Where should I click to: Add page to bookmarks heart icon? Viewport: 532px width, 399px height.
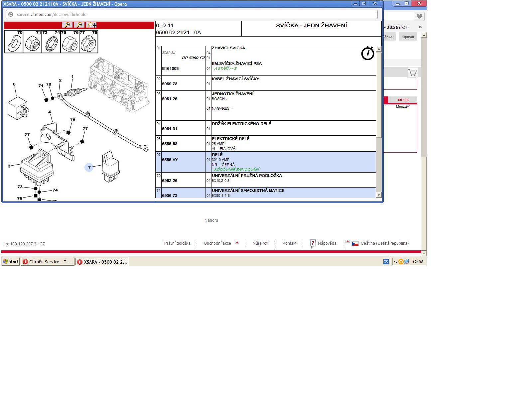pos(419,16)
